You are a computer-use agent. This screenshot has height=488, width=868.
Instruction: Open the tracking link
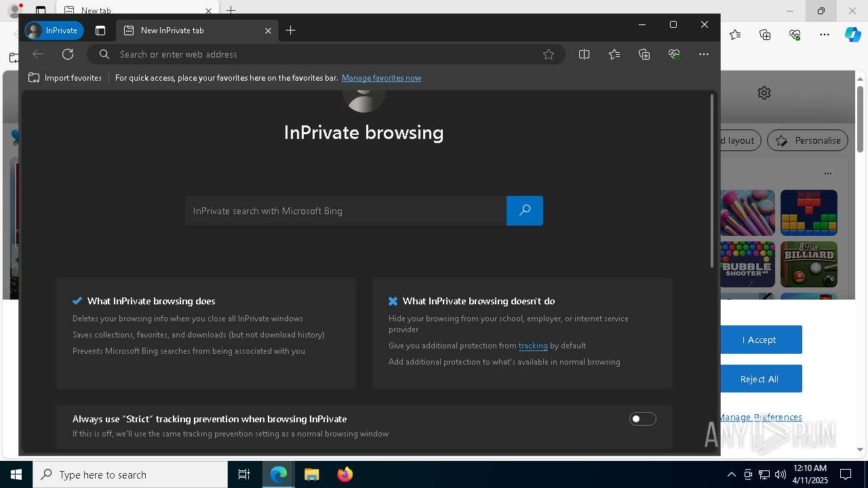[533, 346]
